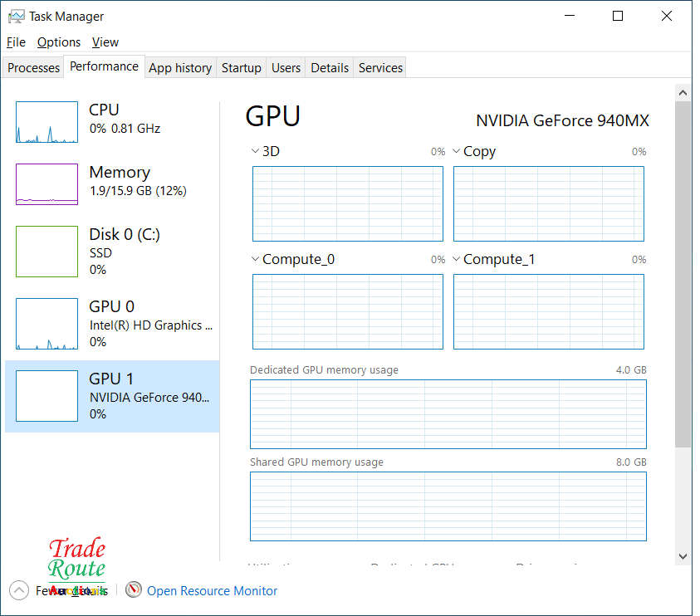Screen dimensions: 700x616
Task: Select the CPU graph in the sidebar
Action: pyautogui.click(x=46, y=121)
